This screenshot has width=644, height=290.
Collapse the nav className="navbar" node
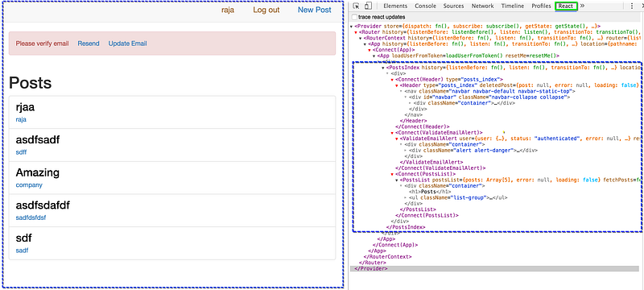click(401, 91)
